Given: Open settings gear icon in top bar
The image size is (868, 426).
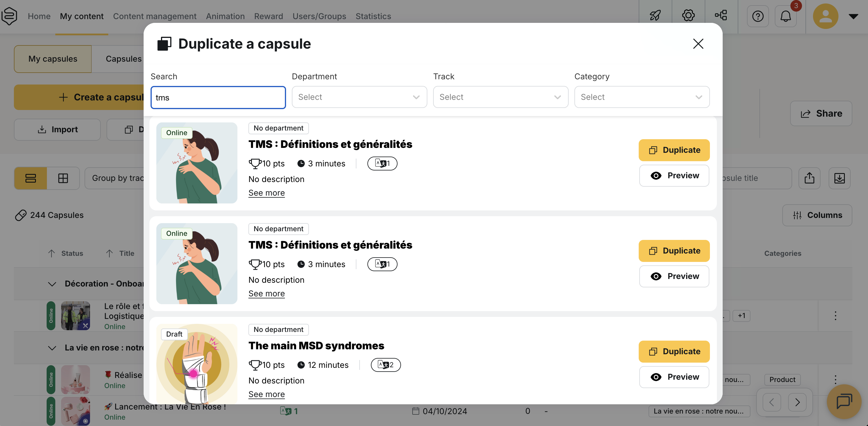Looking at the screenshot, I should tap(688, 16).
